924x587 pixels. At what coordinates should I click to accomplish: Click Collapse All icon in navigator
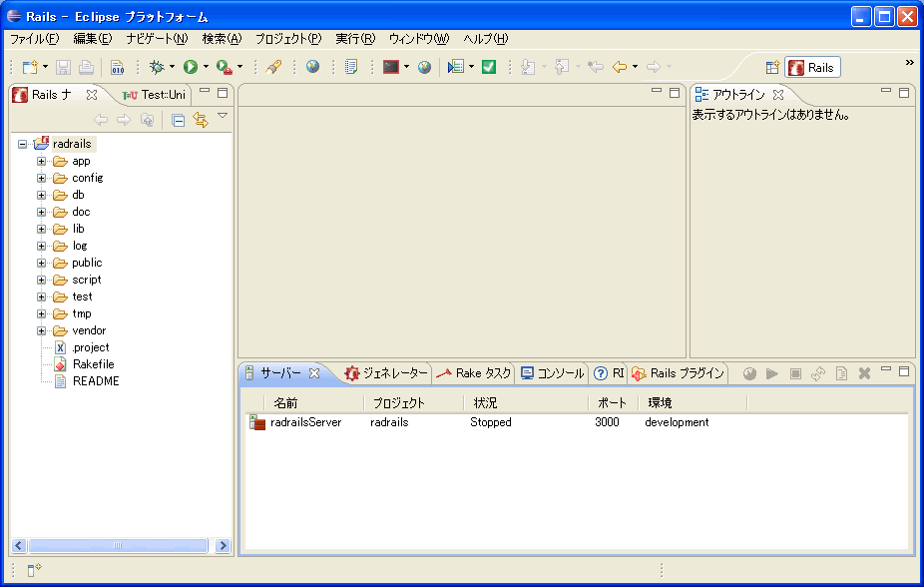tap(178, 121)
